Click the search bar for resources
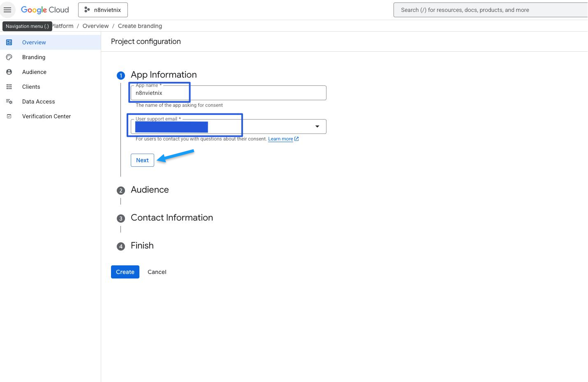Image resolution: width=588 pixels, height=382 pixels. [x=491, y=10]
